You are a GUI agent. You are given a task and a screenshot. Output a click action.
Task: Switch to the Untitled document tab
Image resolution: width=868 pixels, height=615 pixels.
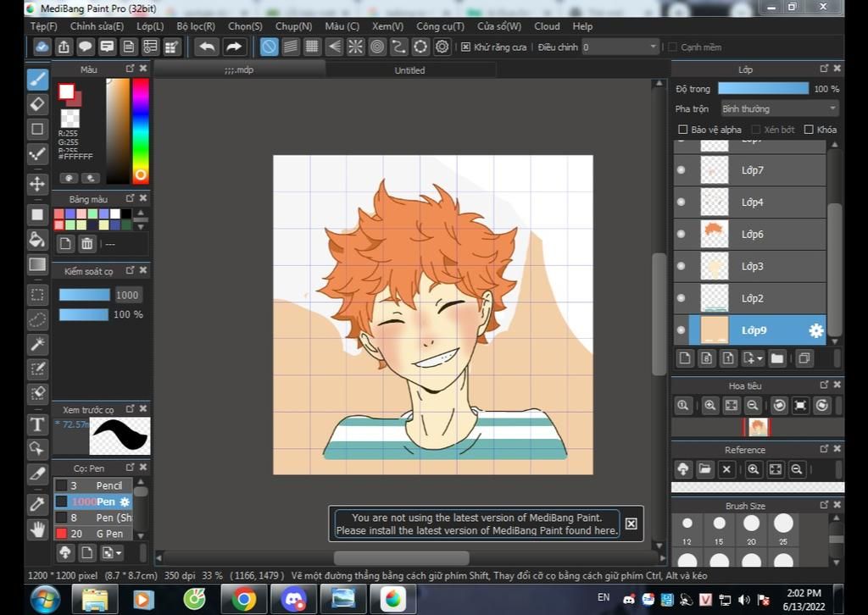409,70
